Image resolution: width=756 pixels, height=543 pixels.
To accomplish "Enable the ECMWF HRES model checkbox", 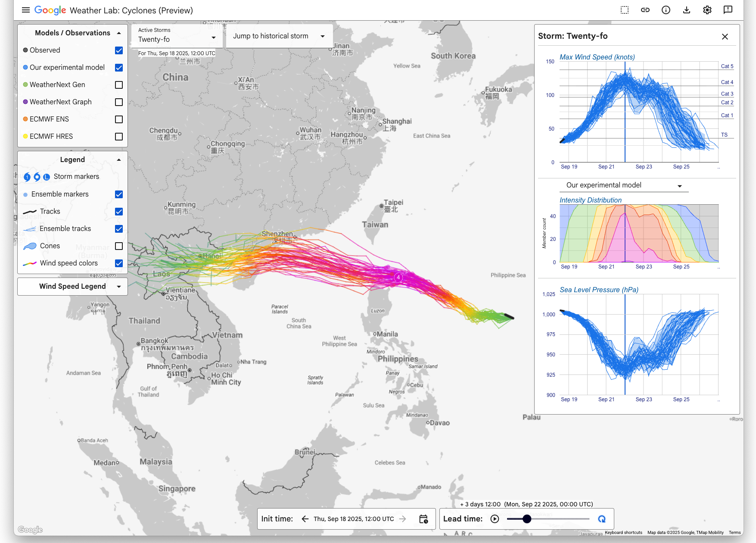I will point(119,137).
